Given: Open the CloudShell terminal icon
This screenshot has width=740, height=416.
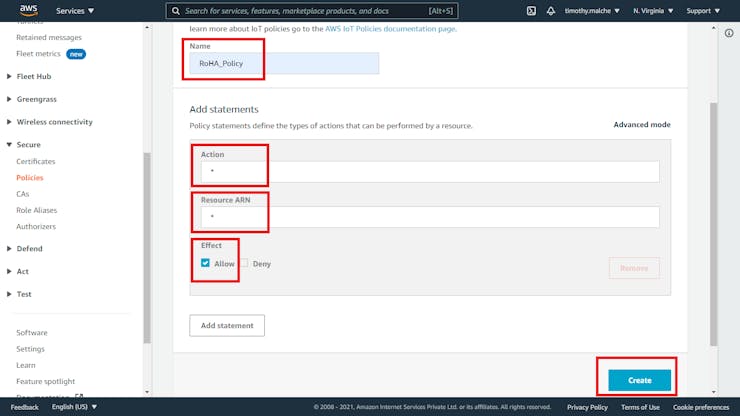Looking at the screenshot, I should point(531,10).
